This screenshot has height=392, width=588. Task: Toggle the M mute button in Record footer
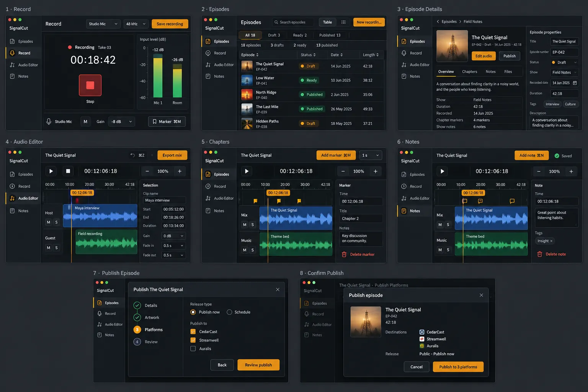pyautogui.click(x=85, y=121)
